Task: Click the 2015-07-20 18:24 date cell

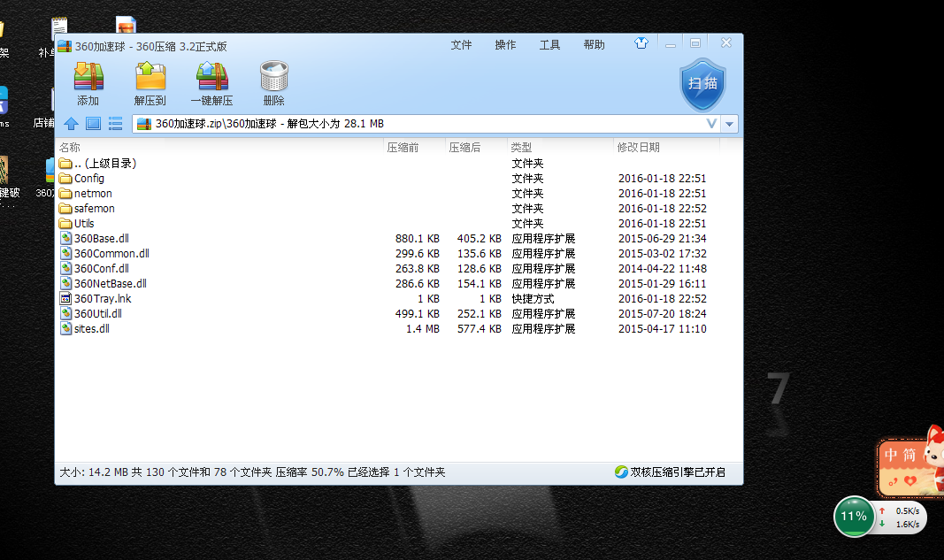Action: pyautogui.click(x=663, y=314)
